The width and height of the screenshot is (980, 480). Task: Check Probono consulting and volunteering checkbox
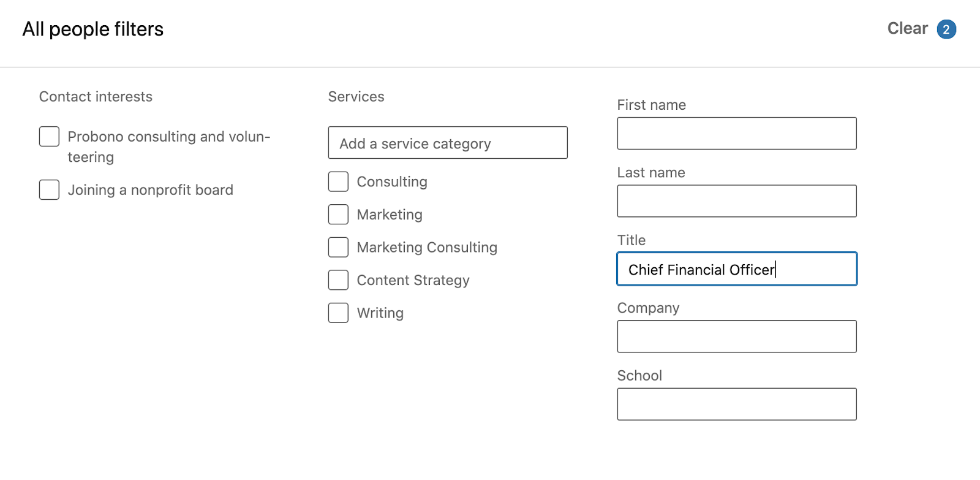coord(50,137)
